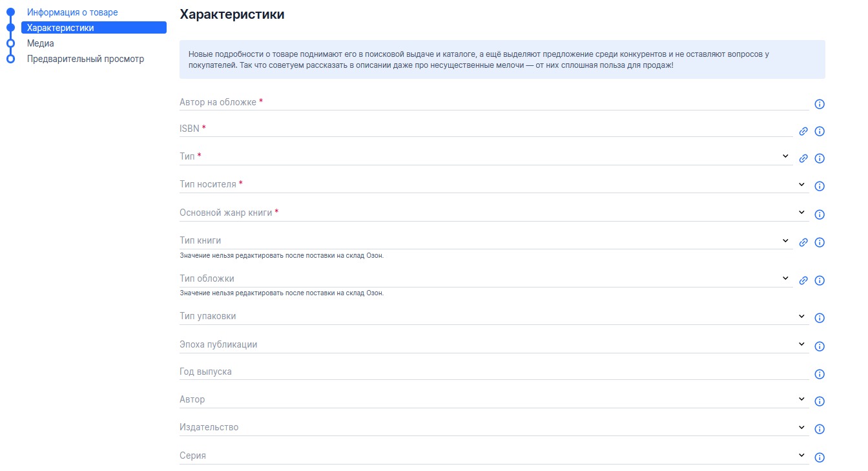Click the Информация о товаре step circle

(10, 12)
